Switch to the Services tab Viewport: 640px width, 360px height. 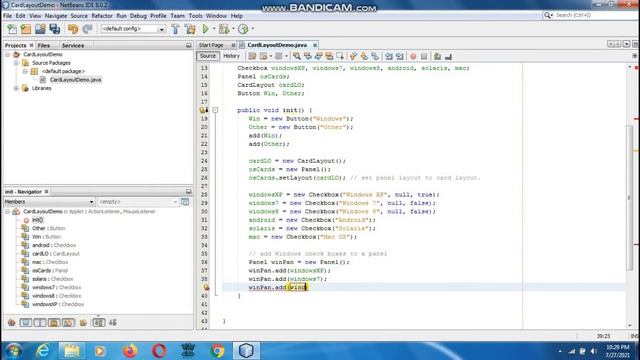[73, 45]
